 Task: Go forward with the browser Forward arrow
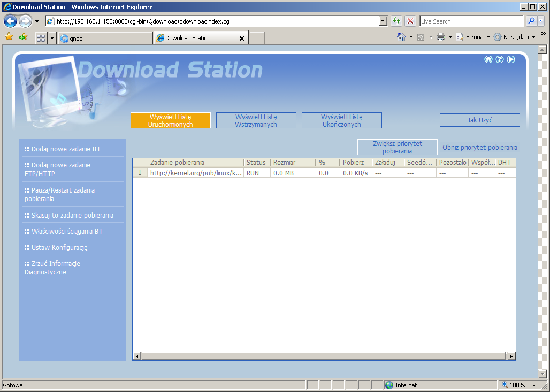tap(25, 21)
